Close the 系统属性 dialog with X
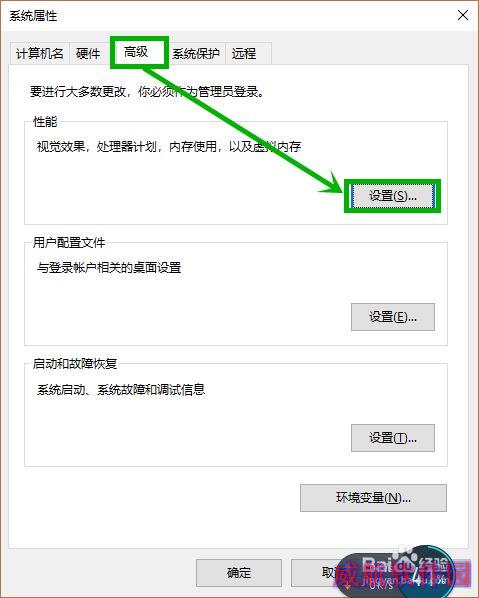The width and height of the screenshot is (479, 598). pos(463,15)
